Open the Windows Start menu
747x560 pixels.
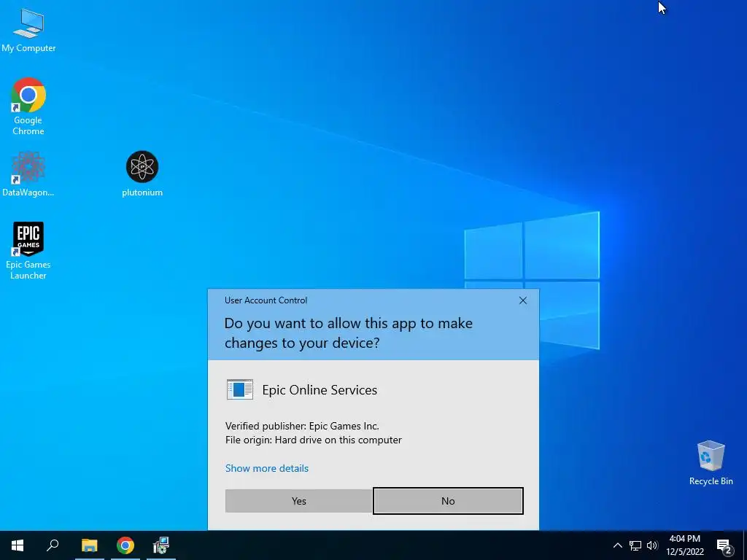coord(18,545)
